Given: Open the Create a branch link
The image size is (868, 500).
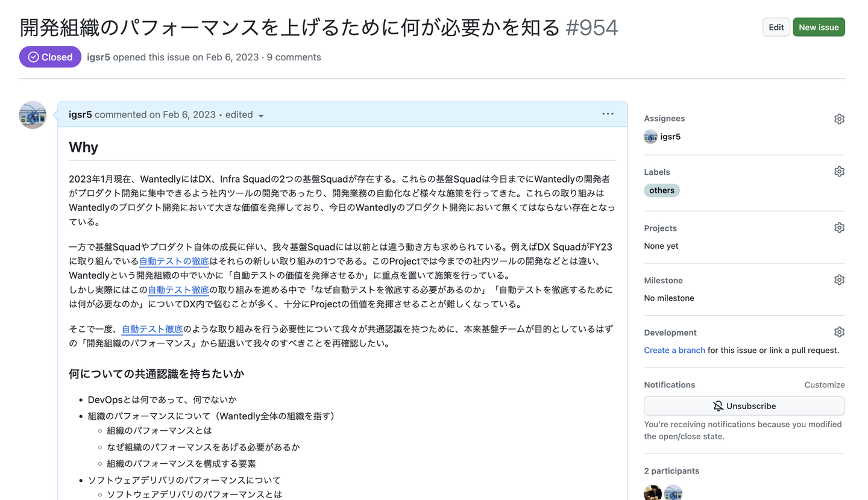Looking at the screenshot, I should pyautogui.click(x=675, y=350).
